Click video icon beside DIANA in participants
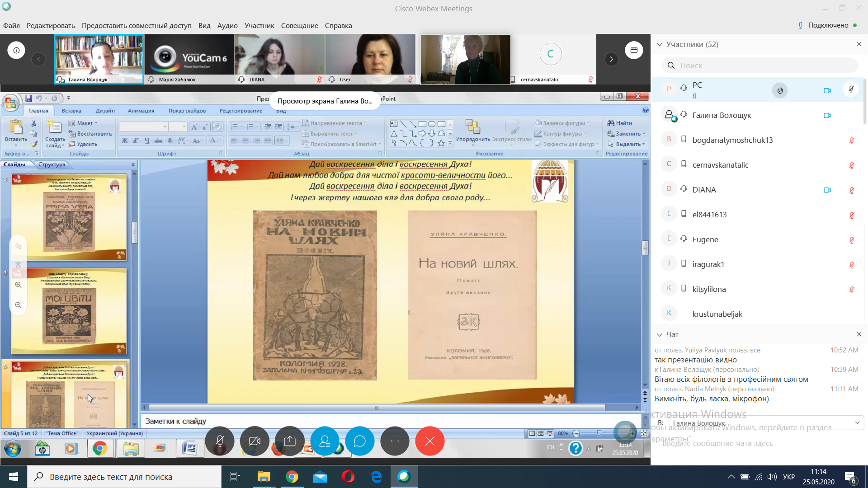 tap(827, 190)
